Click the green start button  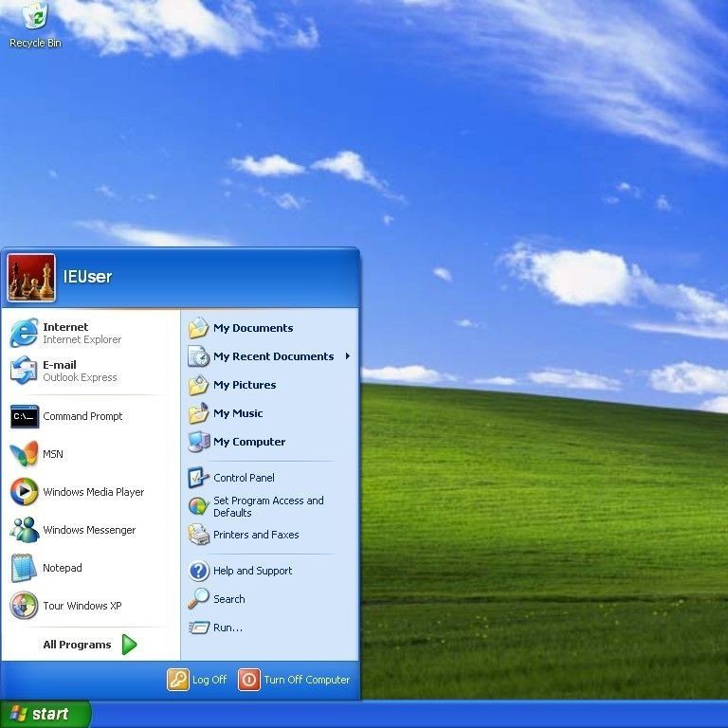click(x=45, y=714)
